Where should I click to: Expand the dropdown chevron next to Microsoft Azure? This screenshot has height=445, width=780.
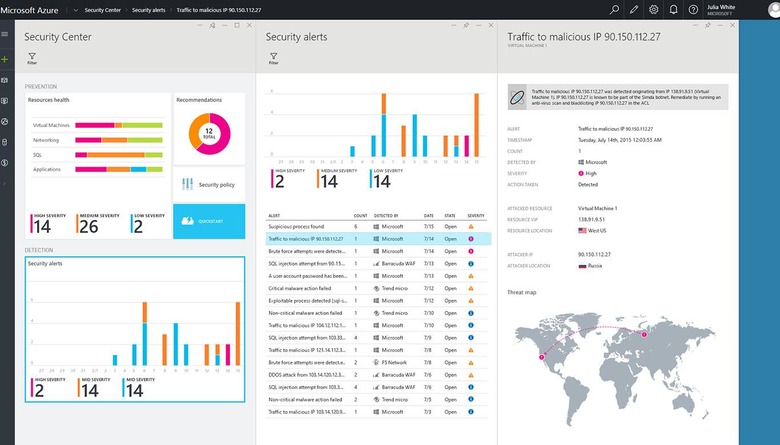pos(76,10)
